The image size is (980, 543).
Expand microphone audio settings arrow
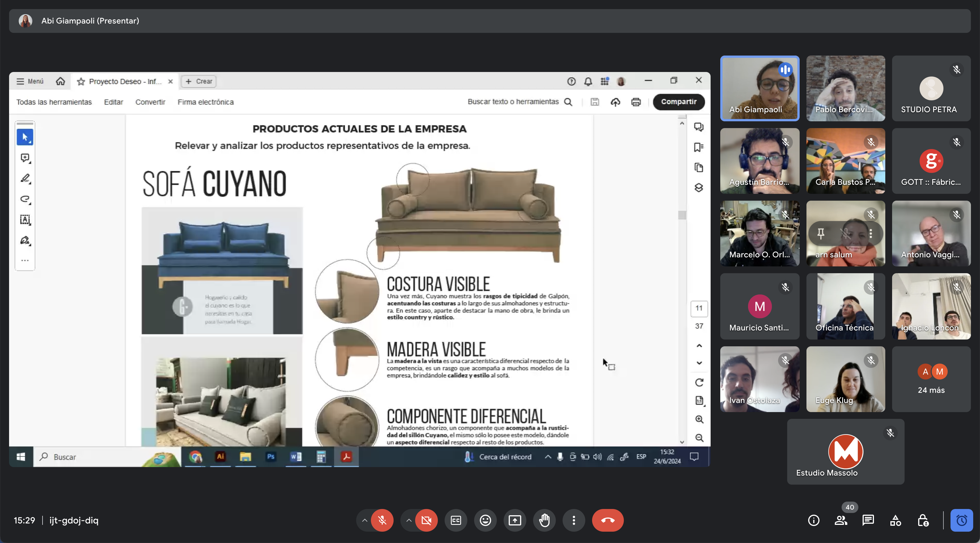(x=364, y=520)
